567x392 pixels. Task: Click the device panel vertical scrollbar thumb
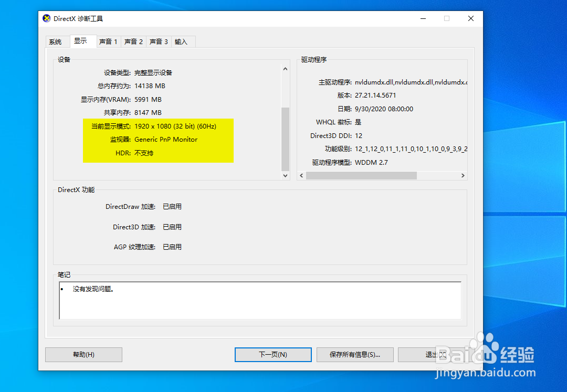pyautogui.click(x=285, y=139)
